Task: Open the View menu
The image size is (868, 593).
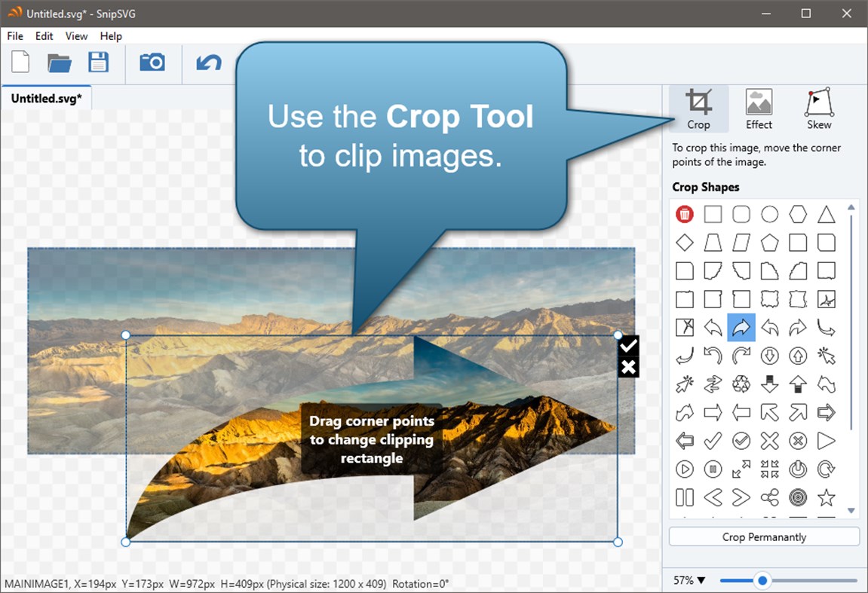Action: pyautogui.click(x=76, y=35)
